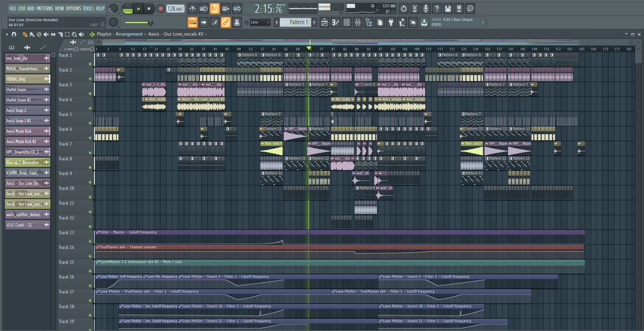Open the HELP menu
Viewport: 644px width, 331px height.
100,8
